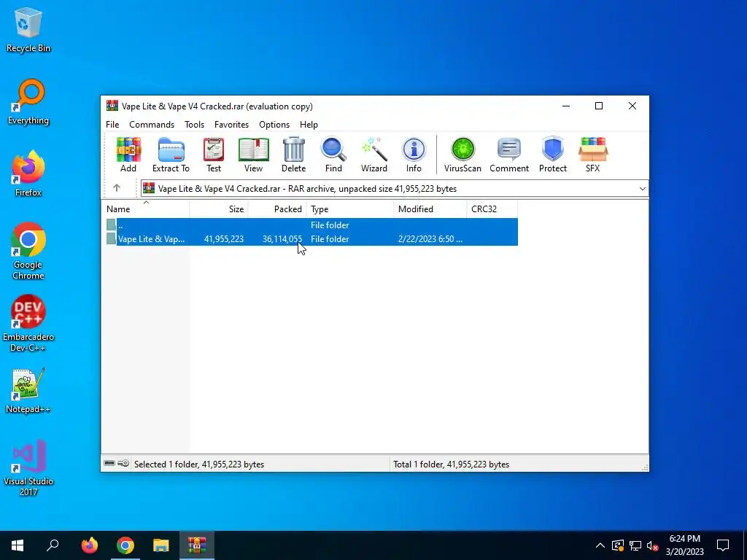The image size is (747, 560).
Task: Open the Favorites menu
Action: (231, 124)
